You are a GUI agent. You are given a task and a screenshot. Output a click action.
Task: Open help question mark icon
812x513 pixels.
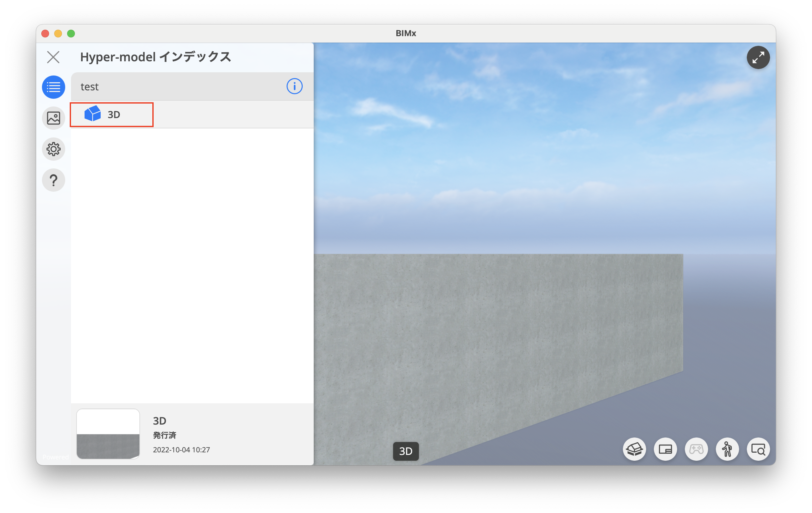(x=54, y=180)
